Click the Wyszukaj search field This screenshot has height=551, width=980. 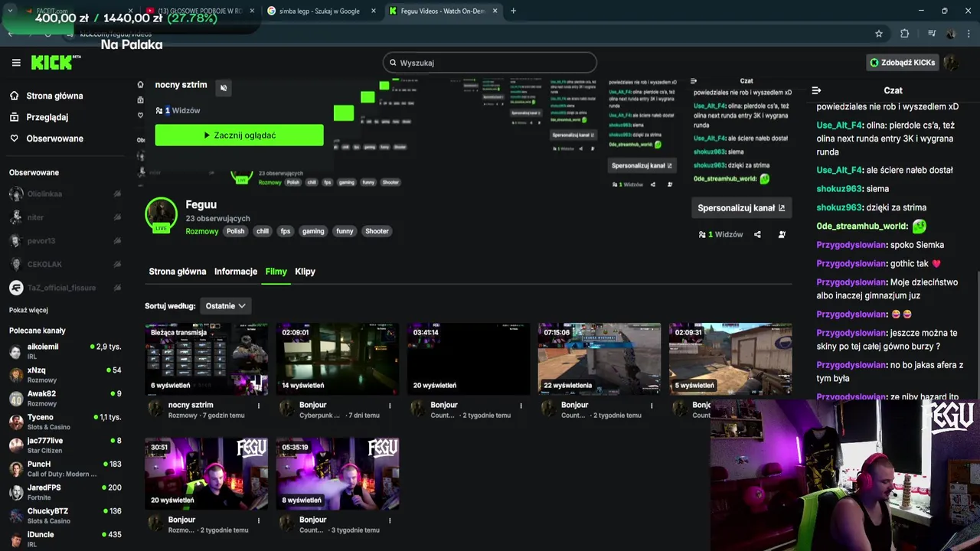(x=490, y=63)
